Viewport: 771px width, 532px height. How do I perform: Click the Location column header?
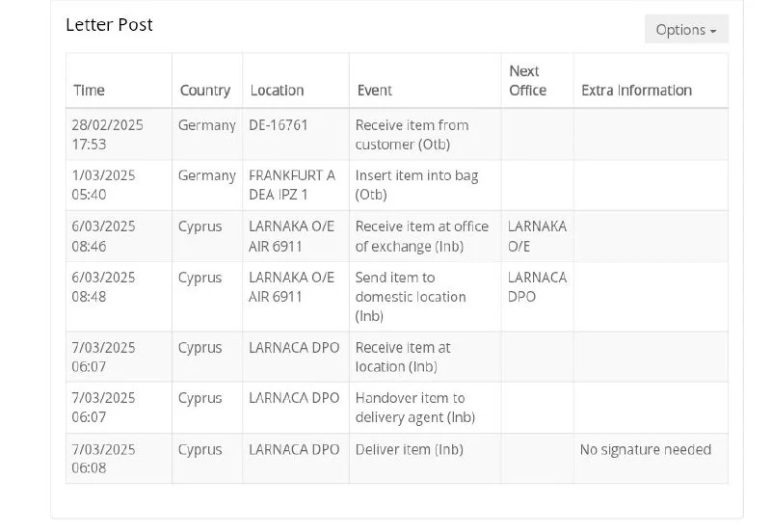(277, 91)
